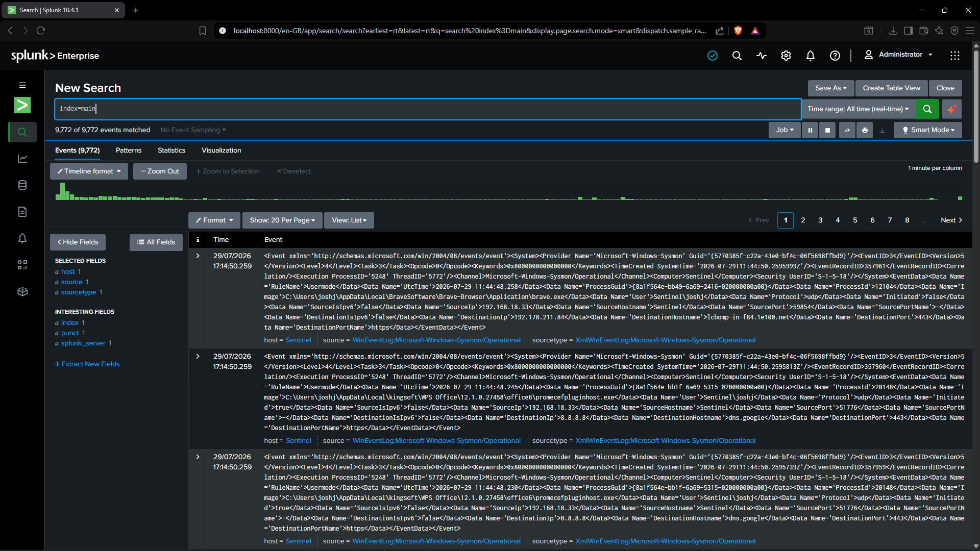This screenshot has width=980, height=551.
Task: Open Timeline format dropdown
Action: (89, 171)
